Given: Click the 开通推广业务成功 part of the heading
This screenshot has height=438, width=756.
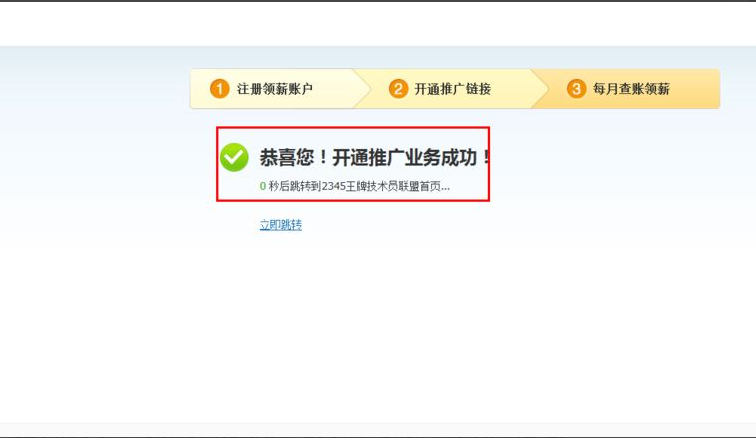Looking at the screenshot, I should point(405,158).
